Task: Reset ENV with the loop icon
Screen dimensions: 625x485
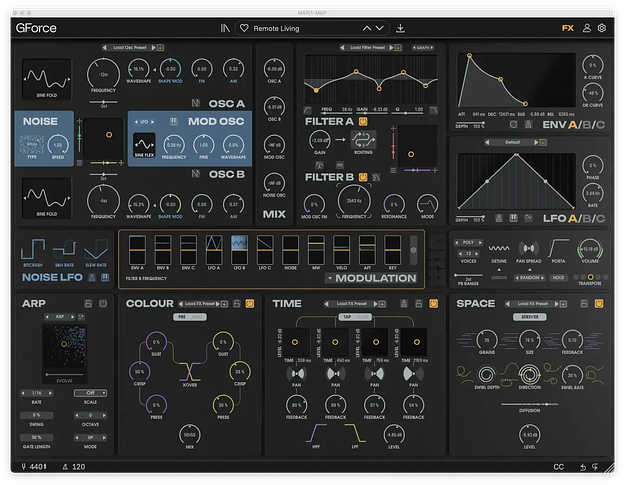Action: (x=514, y=125)
